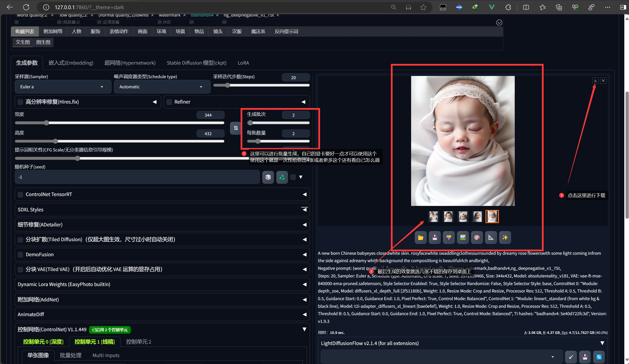The width and height of the screenshot is (629, 364).
Task: Expand Dynamic Lora Weights section
Action: pos(162,284)
